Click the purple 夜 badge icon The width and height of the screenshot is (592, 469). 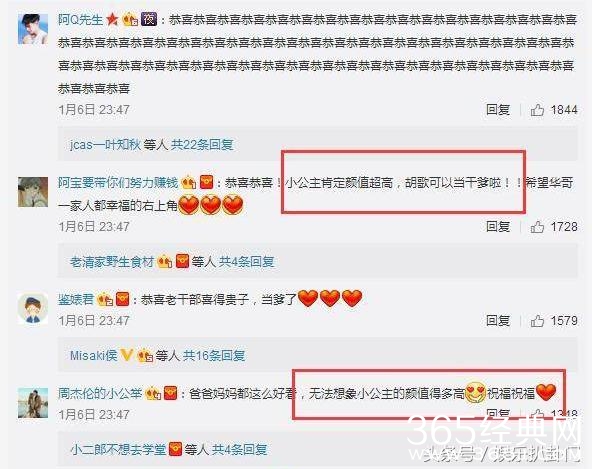(149, 19)
